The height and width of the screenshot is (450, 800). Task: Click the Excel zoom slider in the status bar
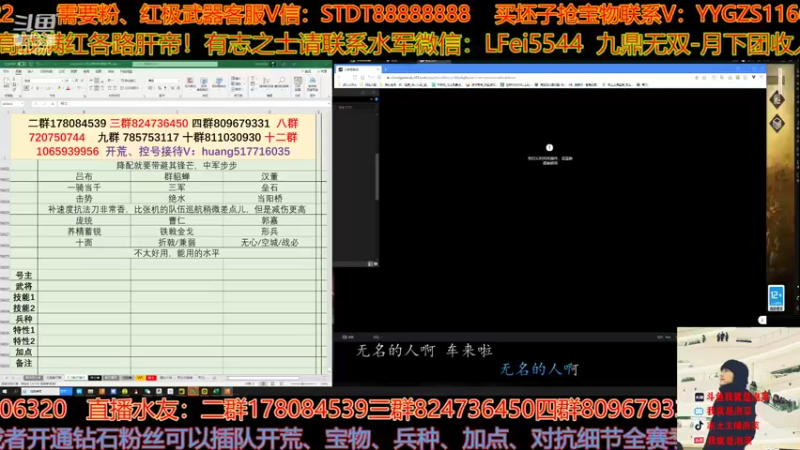click(x=302, y=384)
